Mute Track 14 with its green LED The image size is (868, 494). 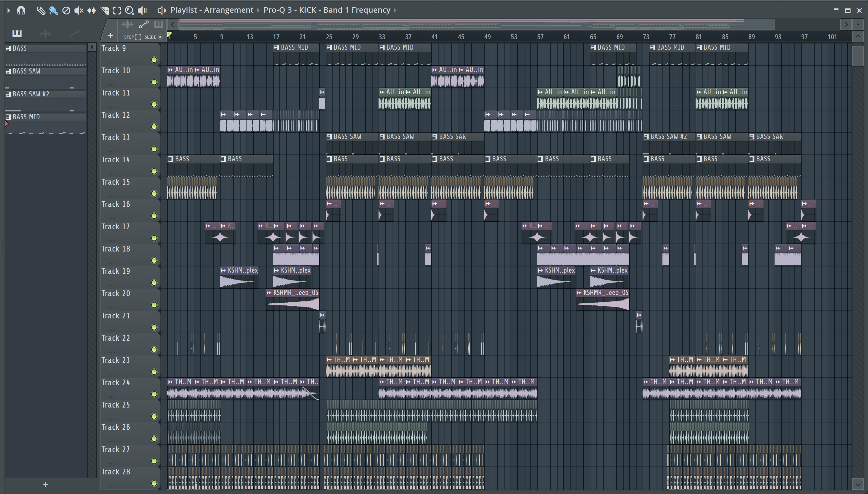[x=154, y=171]
